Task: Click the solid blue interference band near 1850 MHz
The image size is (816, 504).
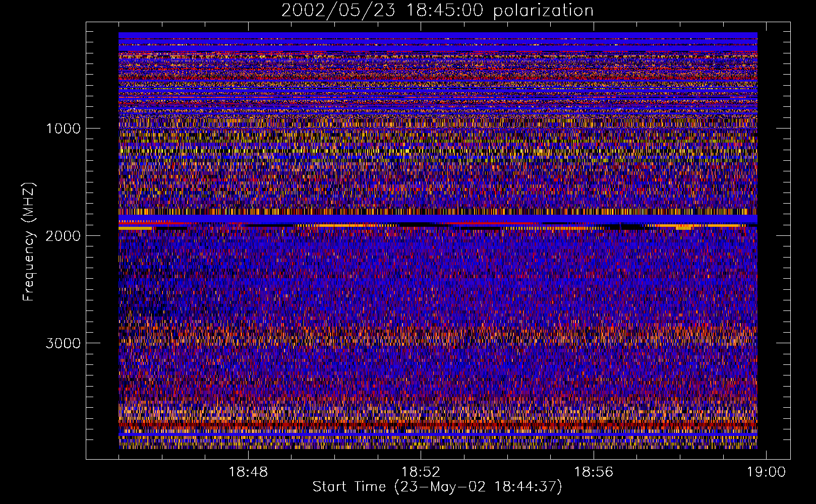Action: (x=438, y=219)
